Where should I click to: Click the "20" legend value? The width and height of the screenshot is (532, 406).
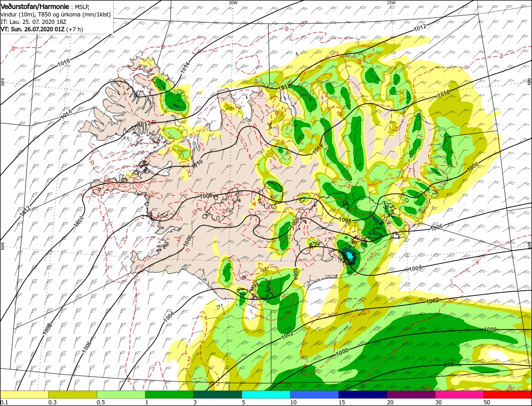tap(390, 402)
